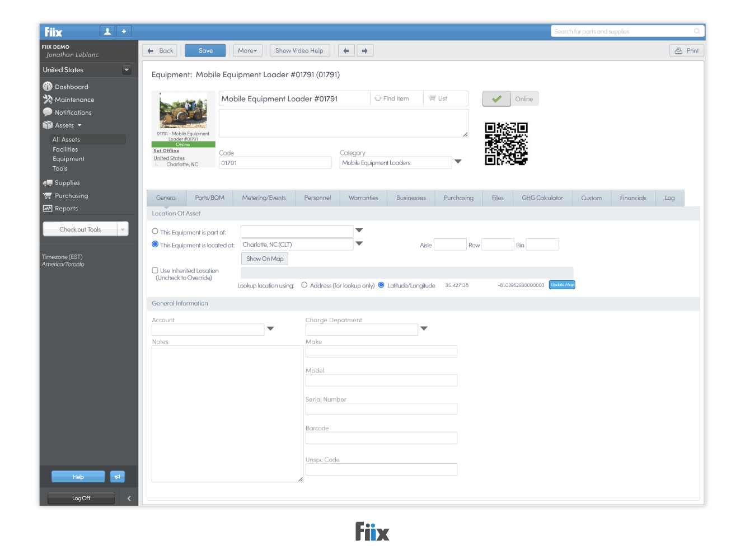
Task: Select 'This Equipment is located at' radio
Action: (155, 244)
